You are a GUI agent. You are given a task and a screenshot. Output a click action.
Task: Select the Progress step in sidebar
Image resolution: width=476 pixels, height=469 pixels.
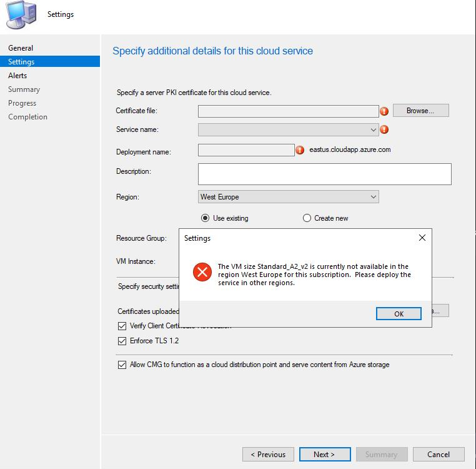(x=22, y=103)
